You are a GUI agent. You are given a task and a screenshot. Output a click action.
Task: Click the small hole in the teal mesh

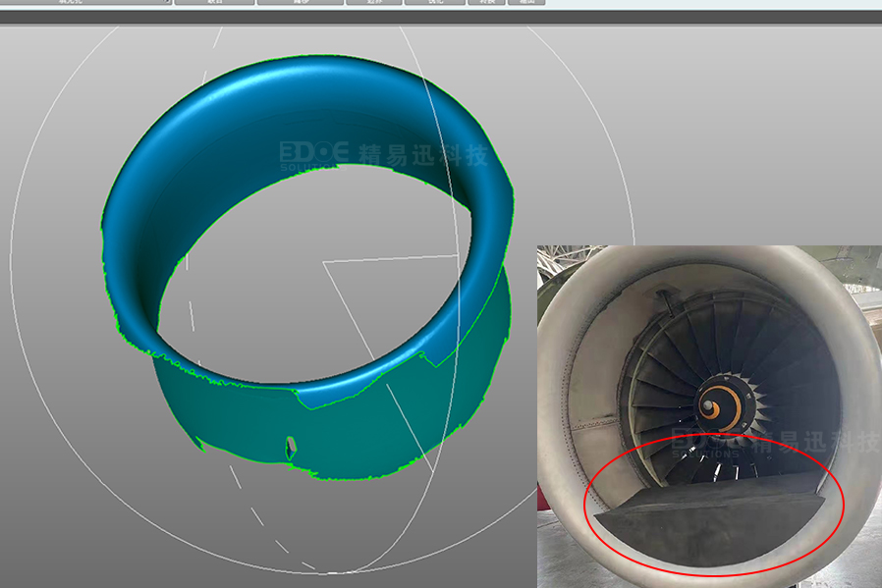pos(290,448)
